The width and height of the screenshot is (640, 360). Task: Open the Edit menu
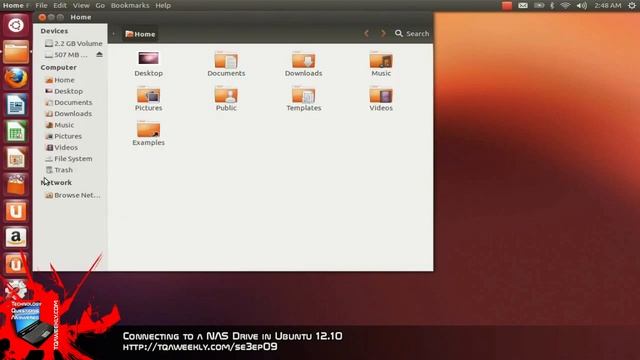coord(60,5)
